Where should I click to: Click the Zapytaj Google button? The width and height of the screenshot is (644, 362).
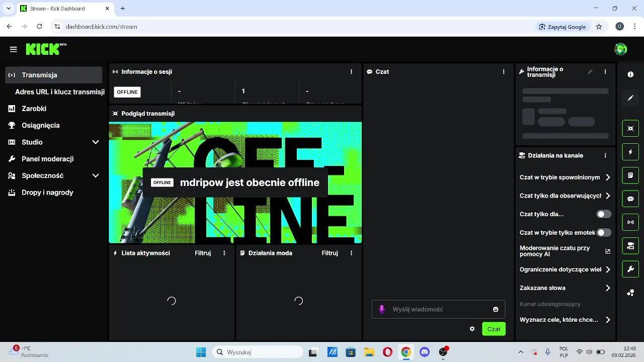point(562,27)
